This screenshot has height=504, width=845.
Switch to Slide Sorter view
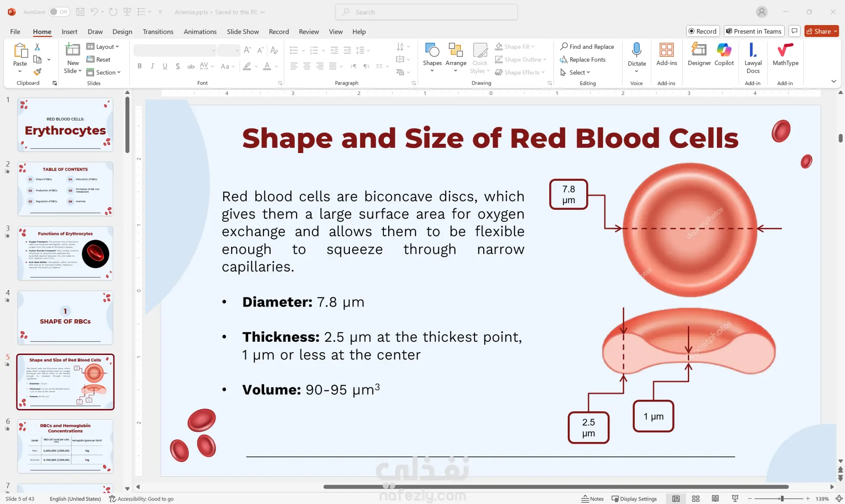pyautogui.click(x=696, y=498)
